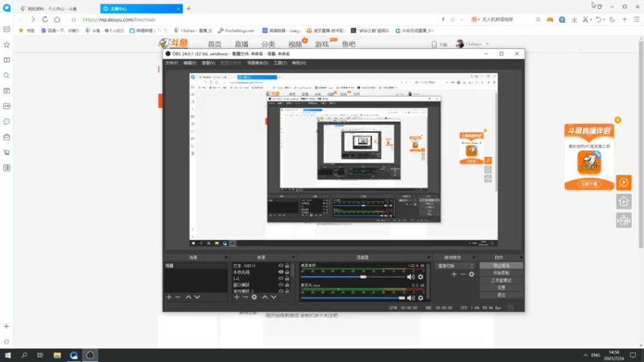This screenshot has height=362, width=644.
Task: Click the desktop audio settings gear icon
Action: coord(421,277)
